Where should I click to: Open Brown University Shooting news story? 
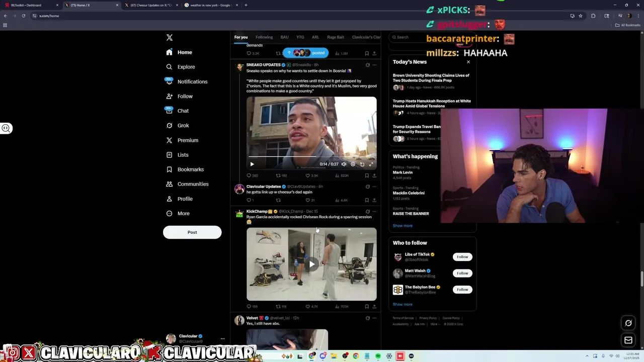click(x=431, y=78)
